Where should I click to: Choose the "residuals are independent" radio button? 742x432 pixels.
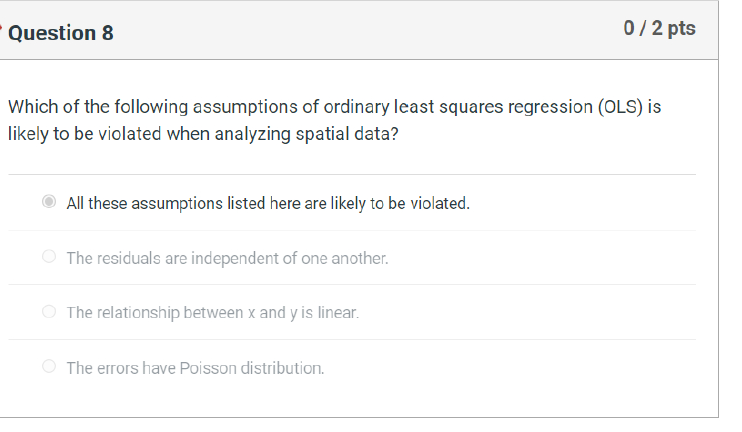coord(49,258)
